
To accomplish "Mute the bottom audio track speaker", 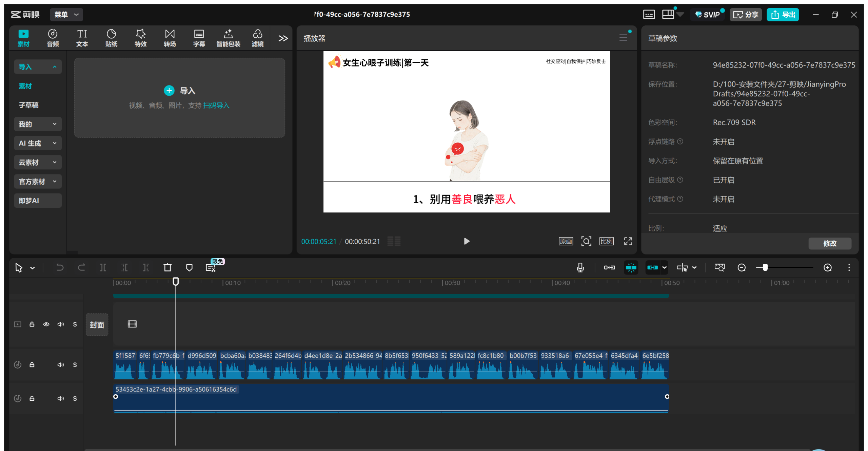I will click(x=60, y=398).
